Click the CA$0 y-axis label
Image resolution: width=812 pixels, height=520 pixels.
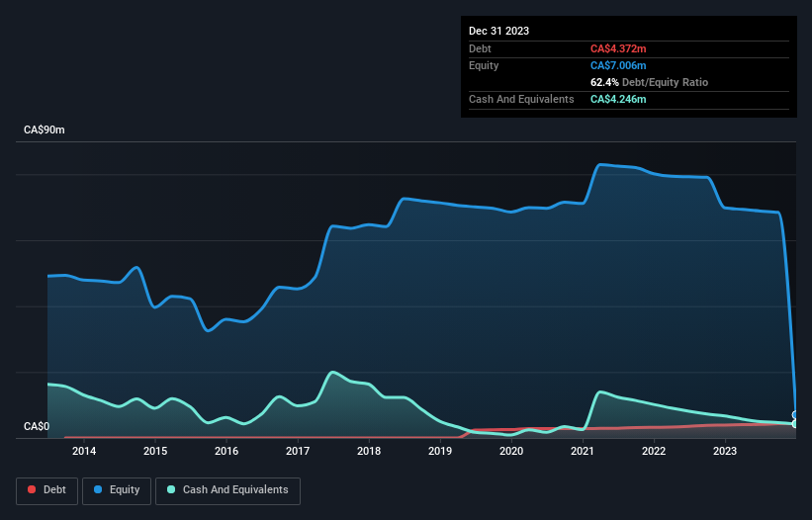(x=37, y=426)
